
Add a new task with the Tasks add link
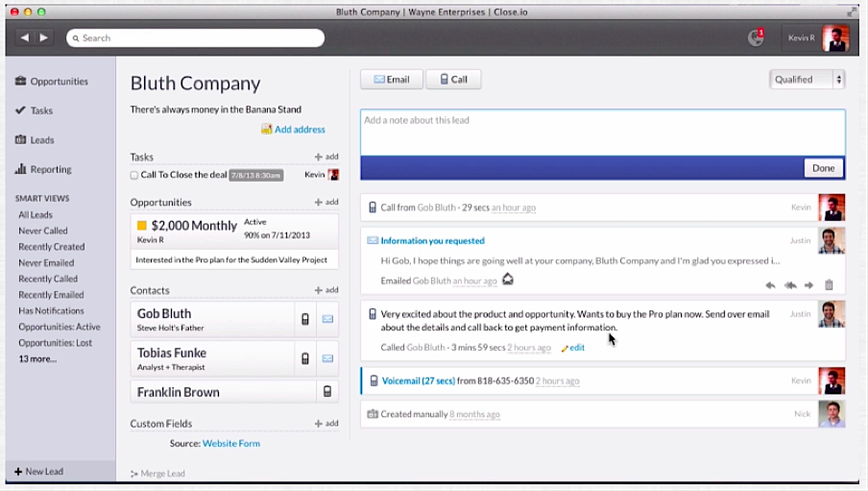point(326,157)
